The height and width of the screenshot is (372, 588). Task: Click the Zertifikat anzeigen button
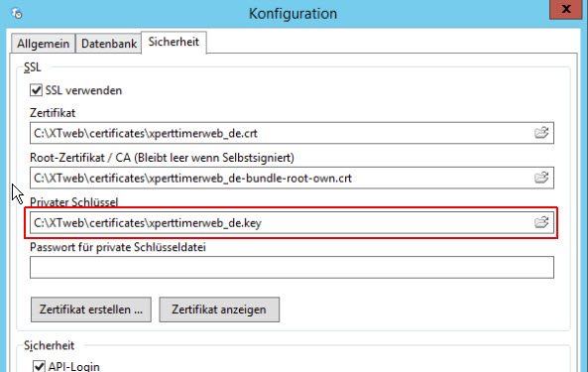(219, 310)
